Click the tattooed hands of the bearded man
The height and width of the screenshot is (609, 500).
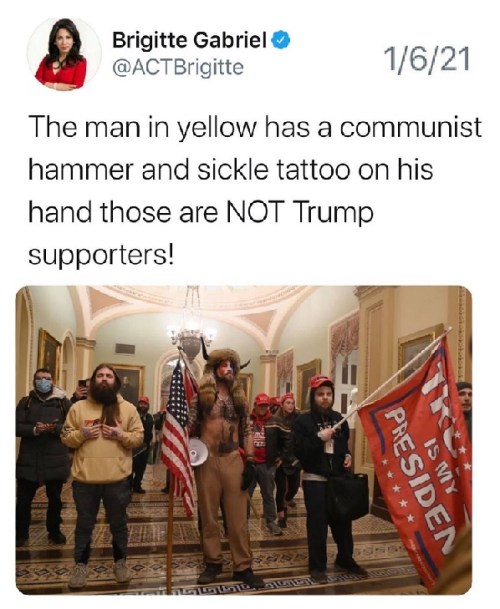point(104,431)
